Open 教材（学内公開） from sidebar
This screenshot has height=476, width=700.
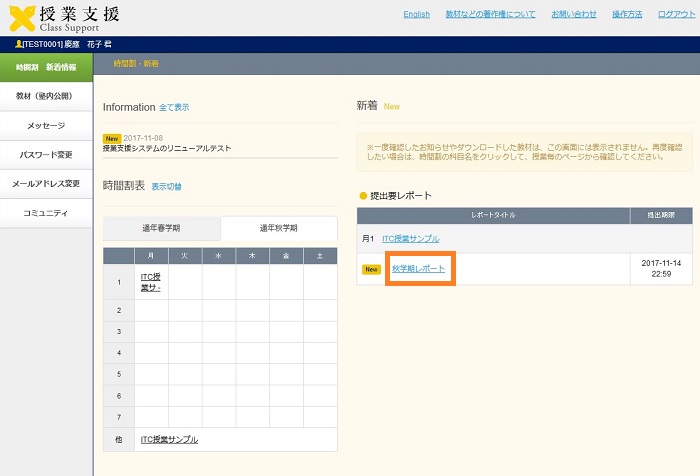[46, 96]
